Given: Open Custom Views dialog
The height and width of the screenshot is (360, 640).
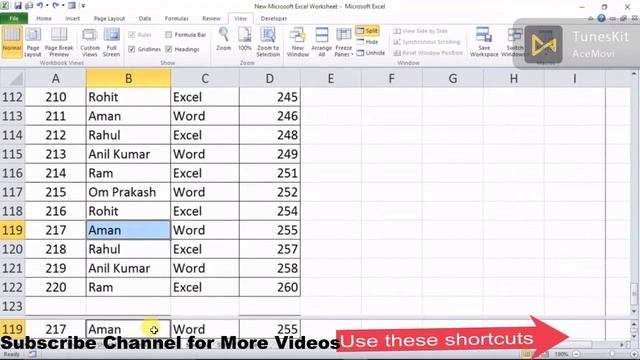Looking at the screenshot, I should [x=90, y=42].
